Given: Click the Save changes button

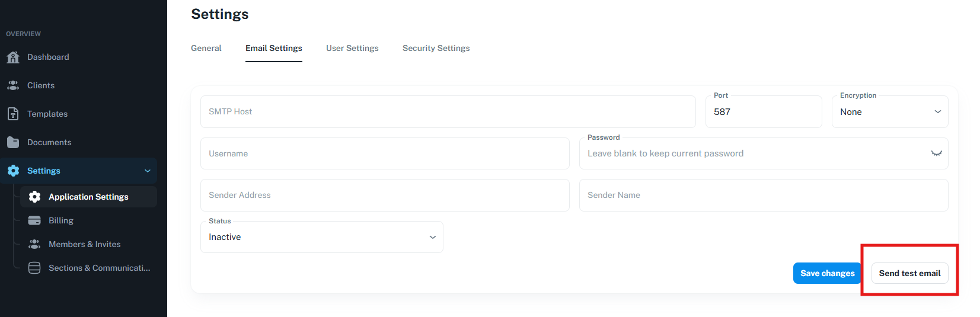Looking at the screenshot, I should (x=827, y=273).
